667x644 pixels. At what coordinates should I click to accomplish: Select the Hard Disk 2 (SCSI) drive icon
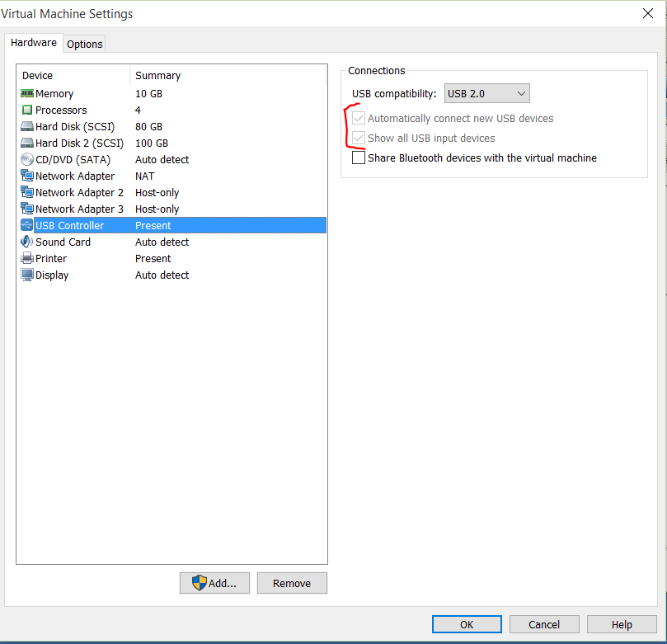(27, 143)
